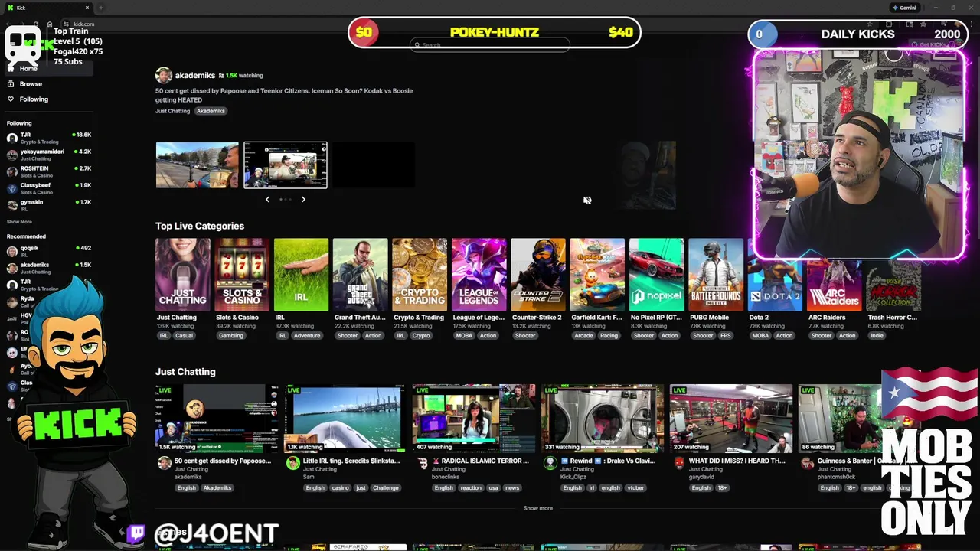
Task: Open the No Pixel RP category card
Action: pyautogui.click(x=656, y=275)
